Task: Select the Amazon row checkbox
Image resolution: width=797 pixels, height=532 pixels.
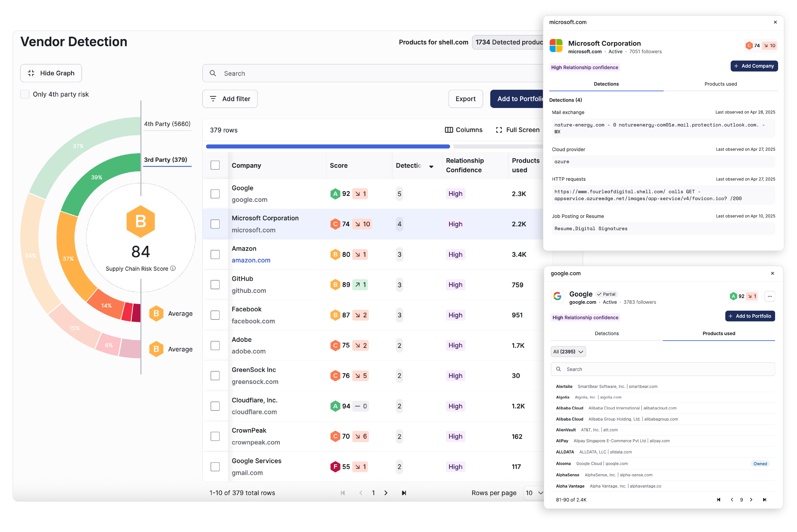Action: [215, 254]
